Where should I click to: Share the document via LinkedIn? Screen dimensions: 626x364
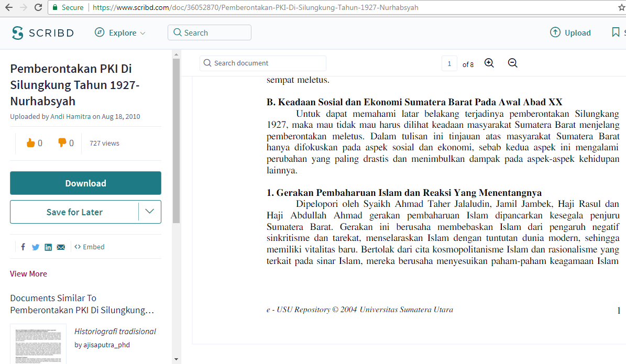[48, 247]
